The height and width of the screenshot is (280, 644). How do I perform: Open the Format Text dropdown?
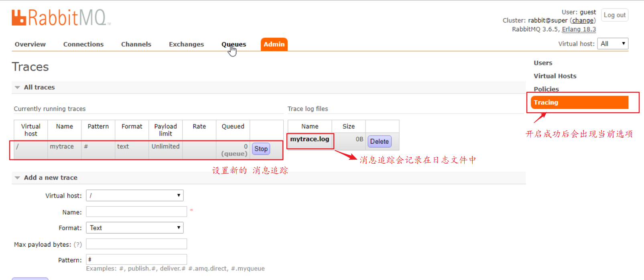(x=135, y=227)
